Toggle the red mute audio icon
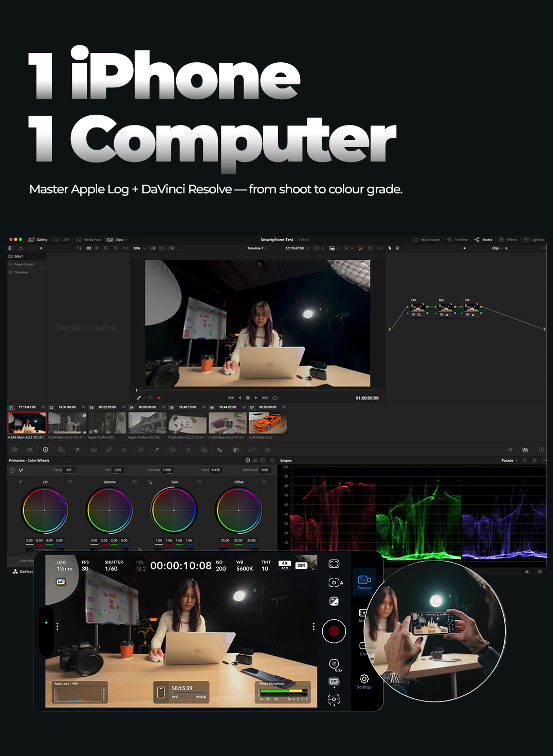The width and height of the screenshot is (553, 756). coord(159,398)
